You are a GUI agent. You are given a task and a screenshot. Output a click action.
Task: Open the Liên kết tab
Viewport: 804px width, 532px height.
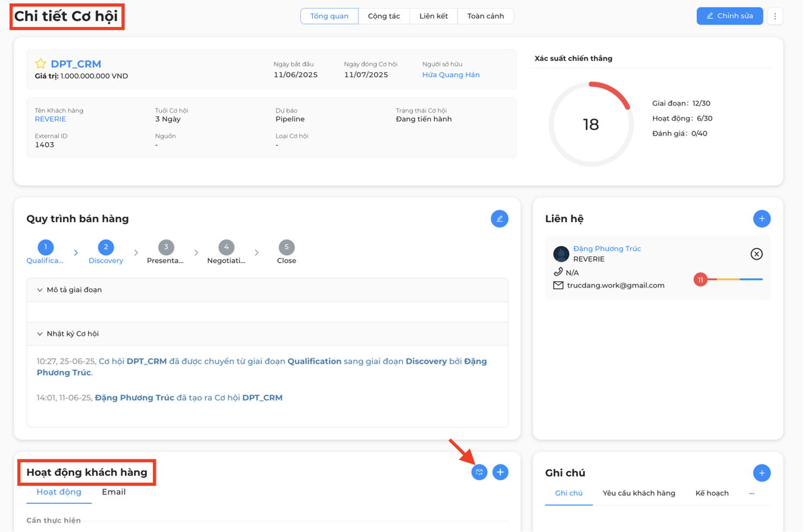coord(433,16)
